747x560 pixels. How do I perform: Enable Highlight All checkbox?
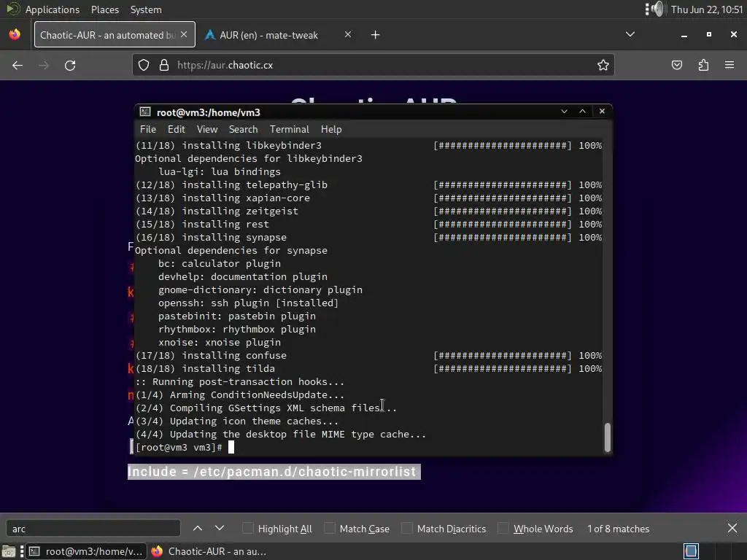(248, 528)
